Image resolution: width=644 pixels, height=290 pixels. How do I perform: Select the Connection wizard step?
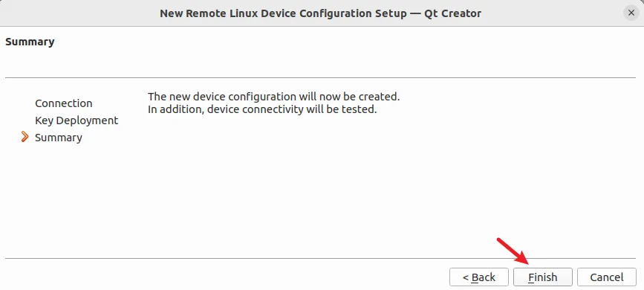(64, 103)
